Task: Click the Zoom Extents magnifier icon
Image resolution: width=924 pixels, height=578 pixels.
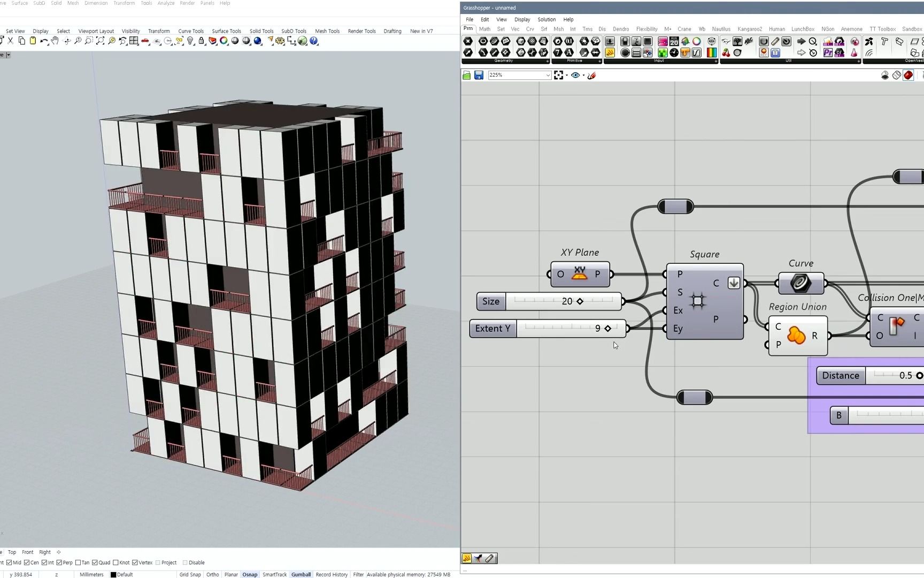Action: (x=100, y=41)
